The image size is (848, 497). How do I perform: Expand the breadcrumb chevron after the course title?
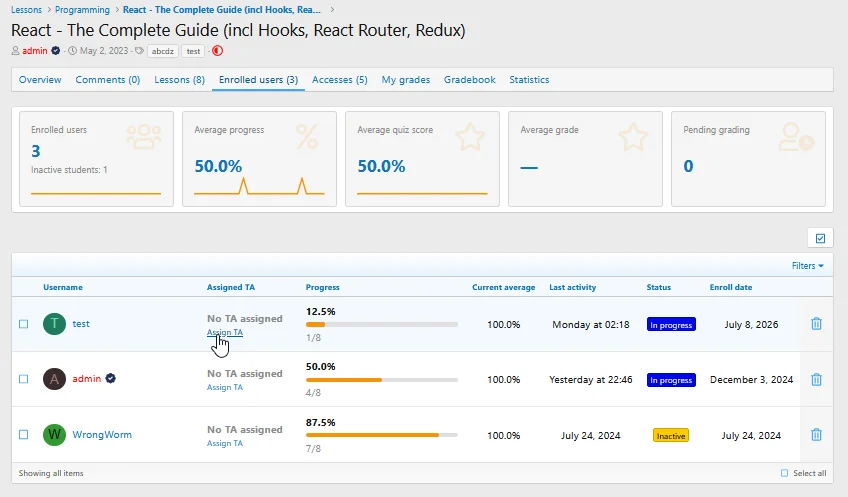tap(332, 10)
